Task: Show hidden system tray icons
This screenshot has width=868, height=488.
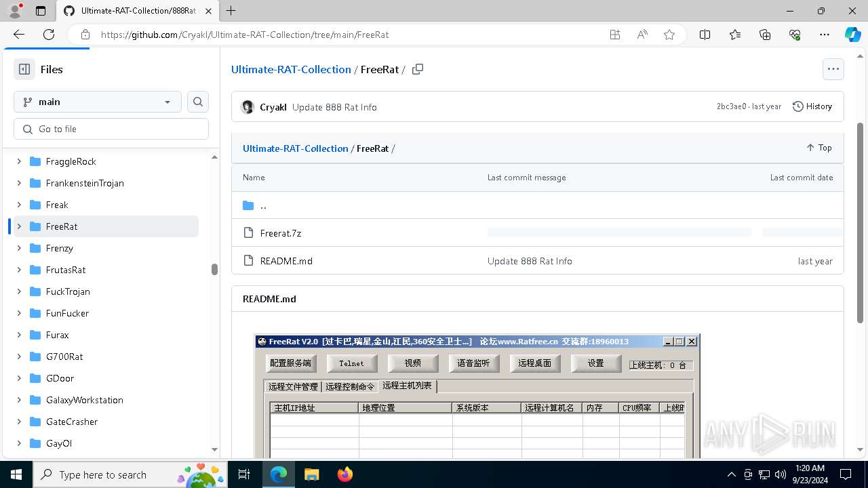Action: pyautogui.click(x=731, y=474)
